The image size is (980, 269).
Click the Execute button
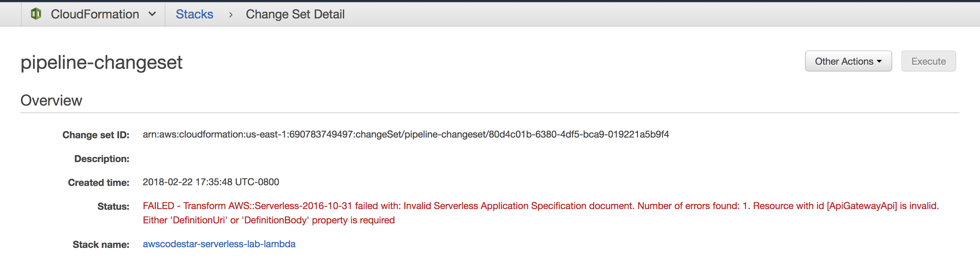coord(928,61)
